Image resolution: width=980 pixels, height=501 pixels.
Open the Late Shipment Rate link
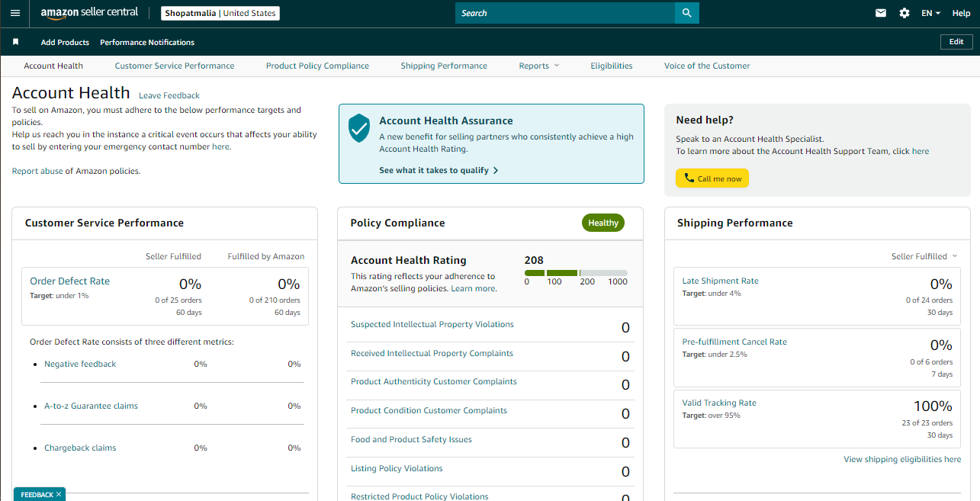(720, 281)
